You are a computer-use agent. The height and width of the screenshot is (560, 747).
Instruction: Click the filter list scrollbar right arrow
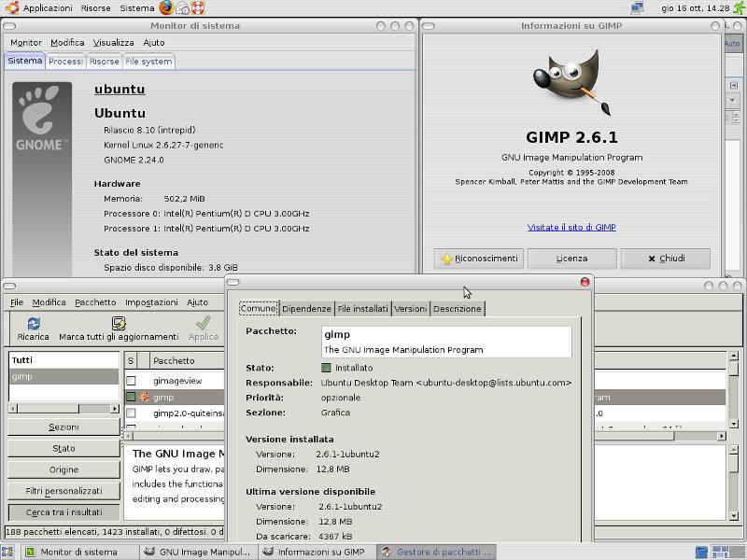click(x=114, y=409)
